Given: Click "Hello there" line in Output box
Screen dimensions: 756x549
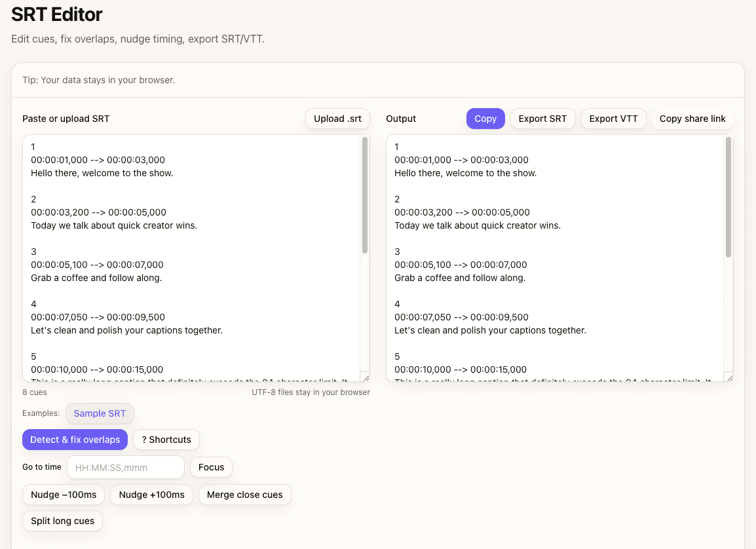Looking at the screenshot, I should [465, 173].
